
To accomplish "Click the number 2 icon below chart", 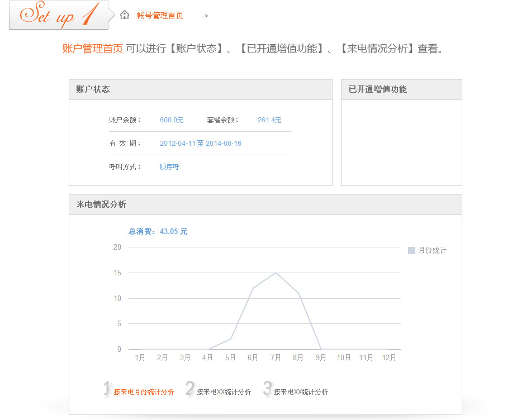I will tap(190, 389).
